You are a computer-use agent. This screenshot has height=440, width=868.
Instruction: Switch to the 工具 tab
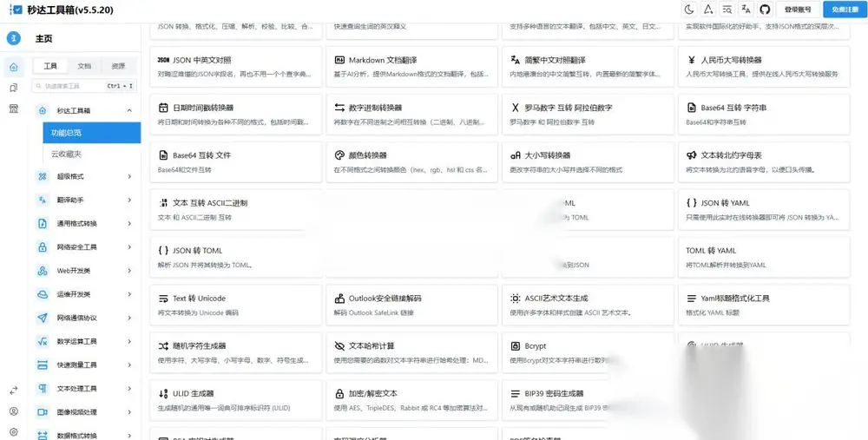(50, 66)
